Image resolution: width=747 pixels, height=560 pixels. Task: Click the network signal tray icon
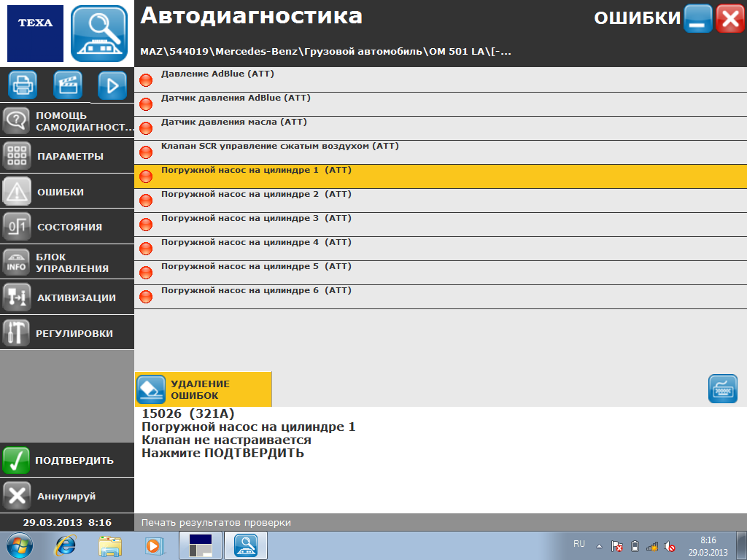pos(651,546)
